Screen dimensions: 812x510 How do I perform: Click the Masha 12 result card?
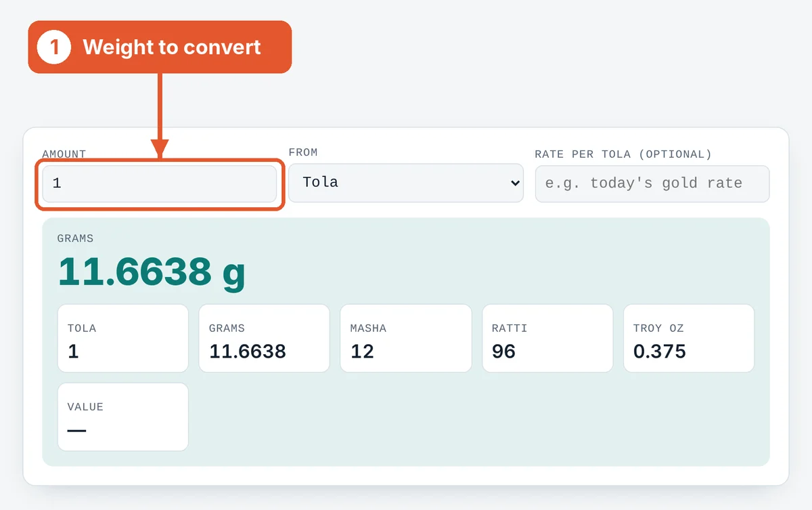click(x=406, y=339)
